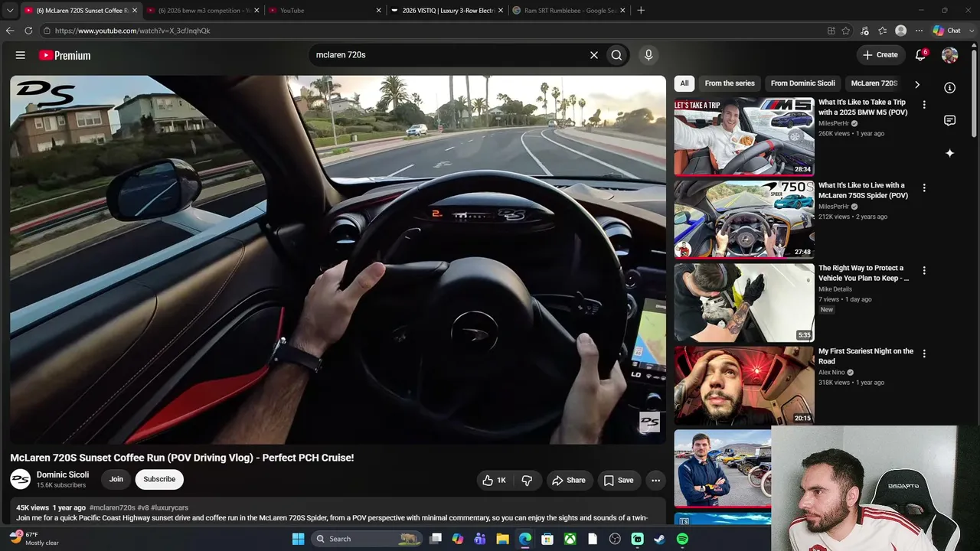Open the 2025 BMW M5 POV thumbnail

pyautogui.click(x=743, y=136)
